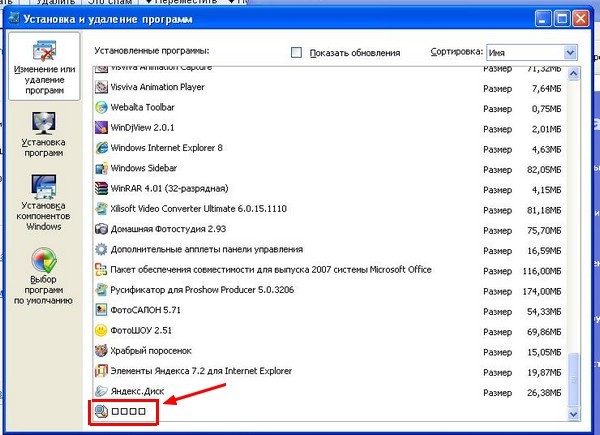Click the Домашняя Фотостудия 2.93 camera icon

pyautogui.click(x=101, y=229)
